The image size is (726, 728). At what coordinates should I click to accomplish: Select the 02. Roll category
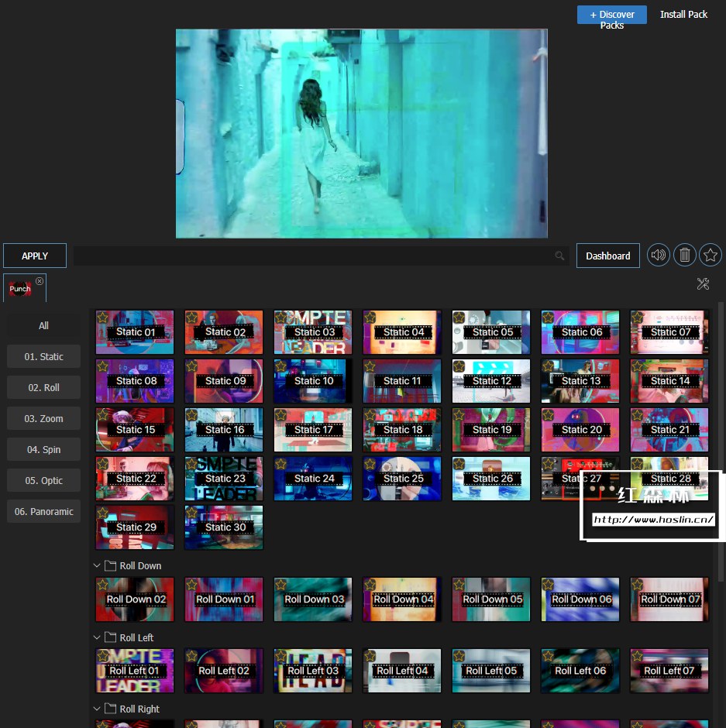[43, 388]
